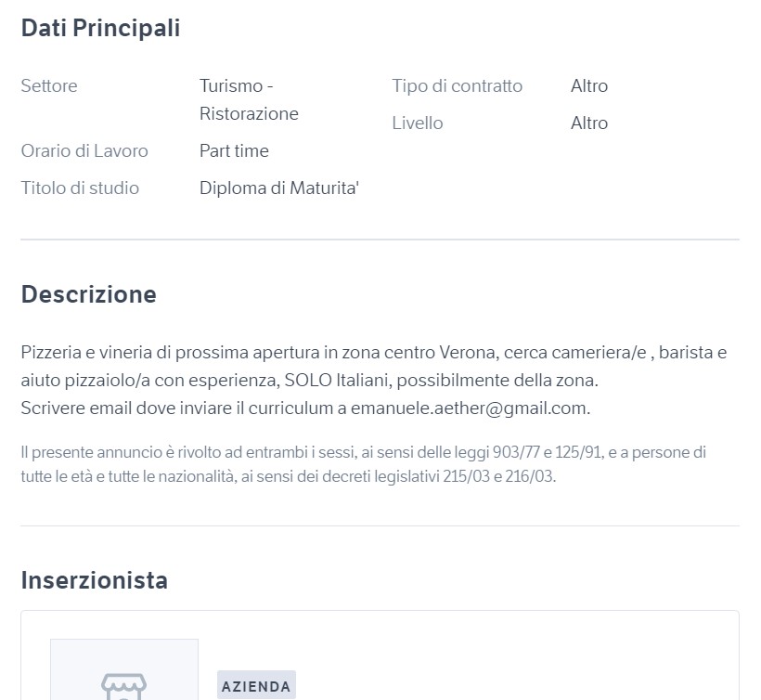Image resolution: width=761 pixels, height=700 pixels.
Task: Click the Inserzionista heading
Action: [94, 580]
